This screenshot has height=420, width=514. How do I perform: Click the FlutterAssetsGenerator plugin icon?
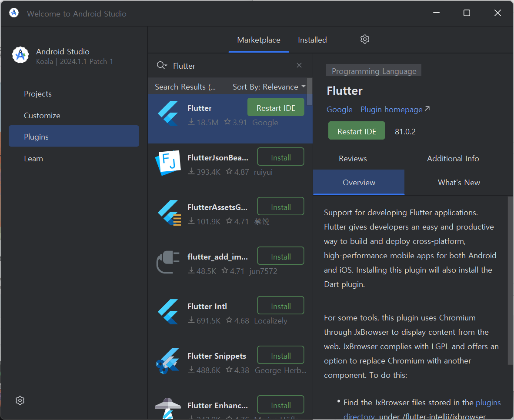tap(169, 213)
